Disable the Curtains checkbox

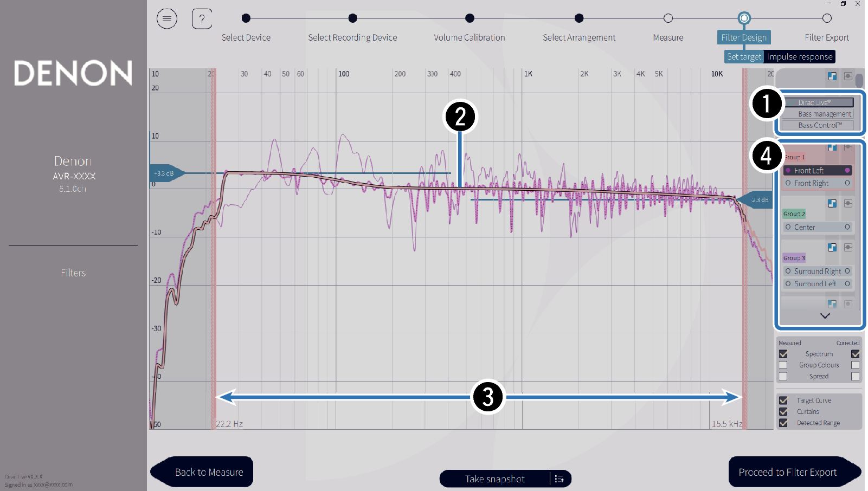tap(783, 412)
